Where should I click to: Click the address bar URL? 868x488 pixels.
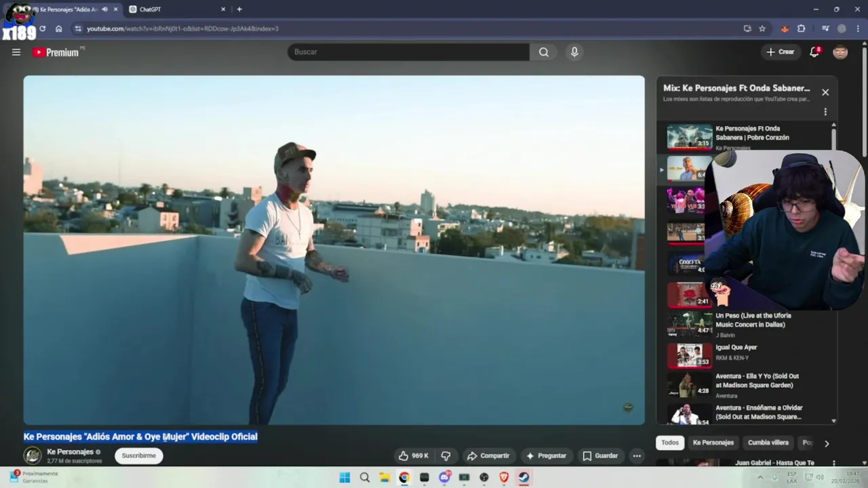182,28
